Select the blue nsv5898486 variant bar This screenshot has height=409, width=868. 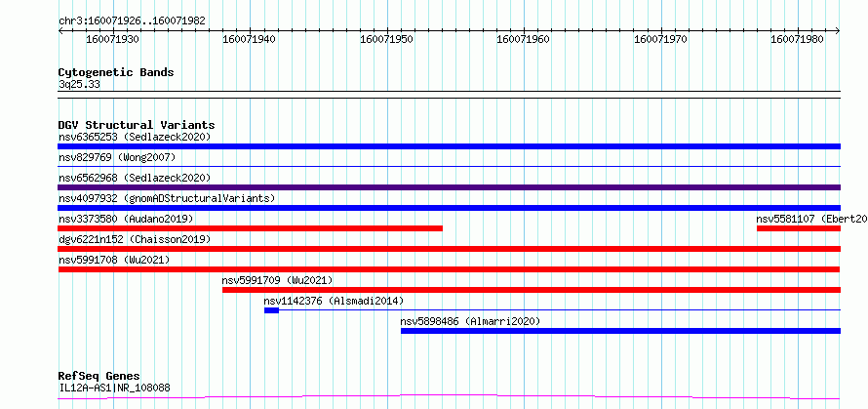[620, 331]
